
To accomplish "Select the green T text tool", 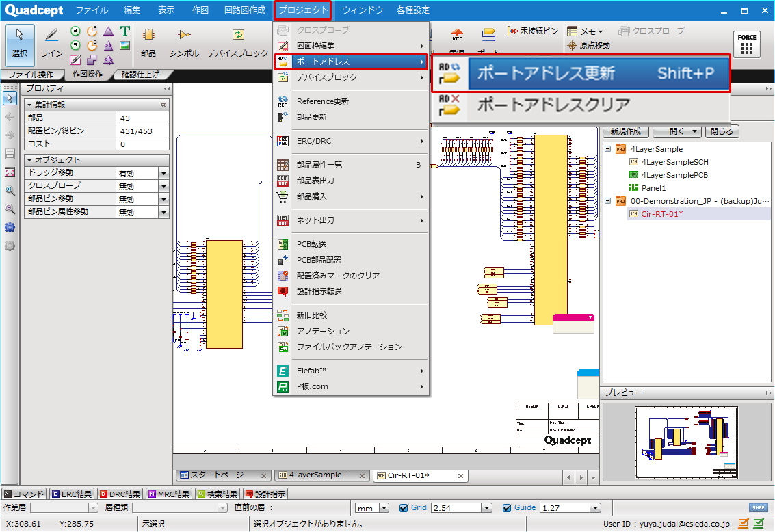I will pos(125,31).
